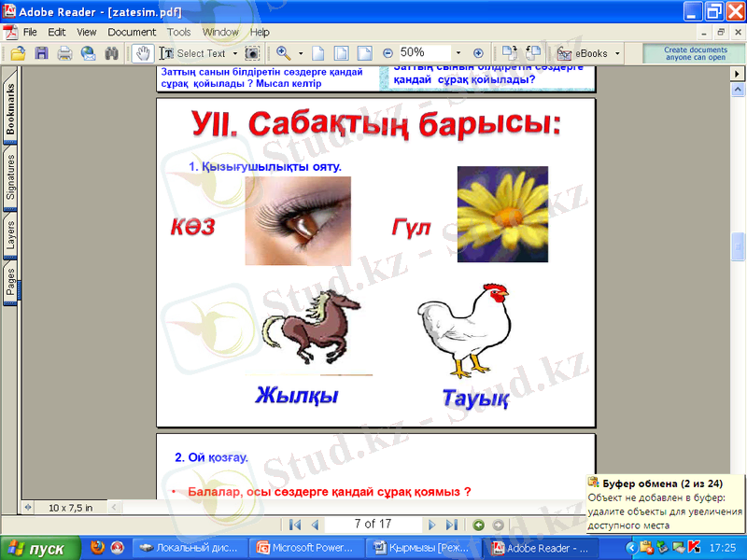
Task: Select the Hand tool
Action: click(x=142, y=53)
